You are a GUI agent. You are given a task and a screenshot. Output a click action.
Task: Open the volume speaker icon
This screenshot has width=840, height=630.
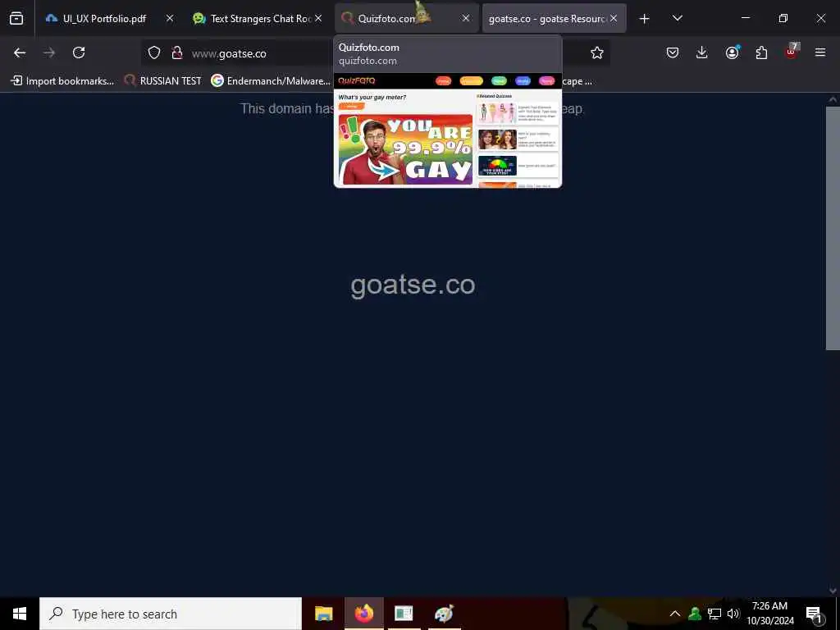(733, 614)
